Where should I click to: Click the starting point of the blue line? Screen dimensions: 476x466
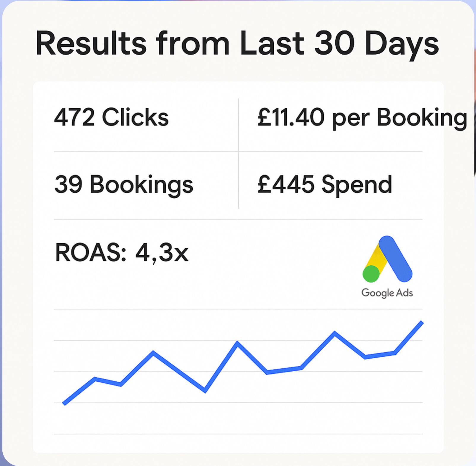pyautogui.click(x=64, y=403)
